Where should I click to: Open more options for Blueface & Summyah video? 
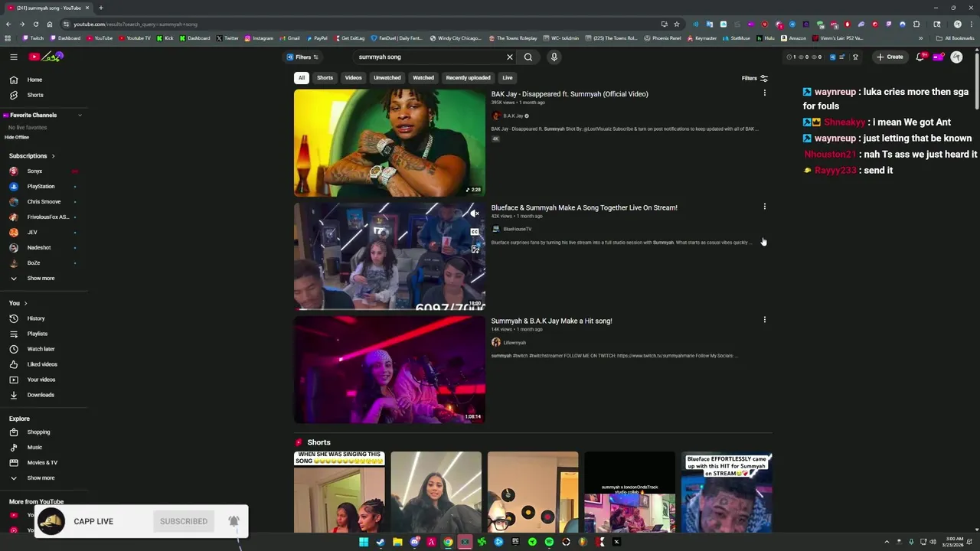764,207
